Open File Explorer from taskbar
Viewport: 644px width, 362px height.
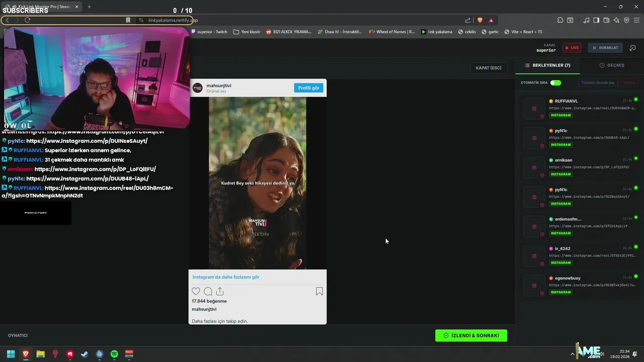click(40, 354)
